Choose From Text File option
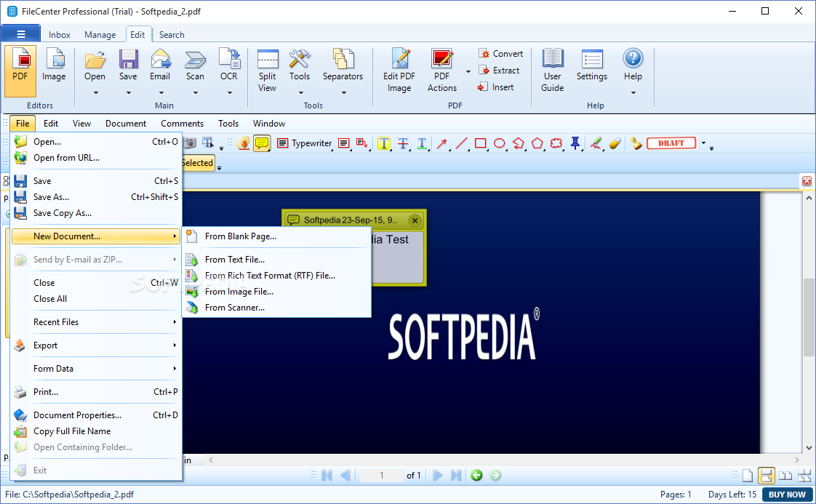The height and width of the screenshot is (504, 816). point(277,260)
